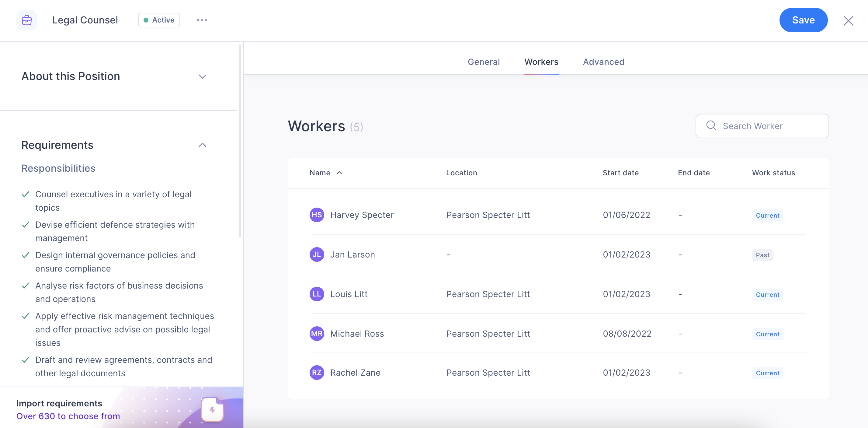The width and height of the screenshot is (868, 428).
Task: Click Harvey Specter's HS avatar
Action: [x=317, y=215]
